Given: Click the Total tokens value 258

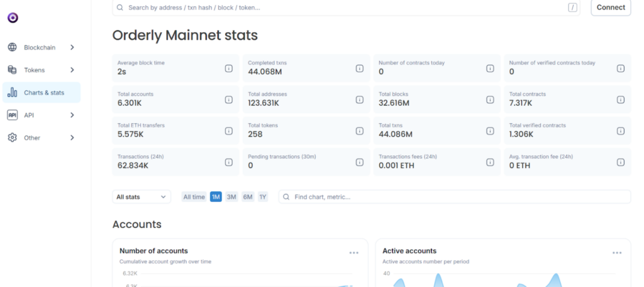Looking at the screenshot, I should click(x=255, y=135).
